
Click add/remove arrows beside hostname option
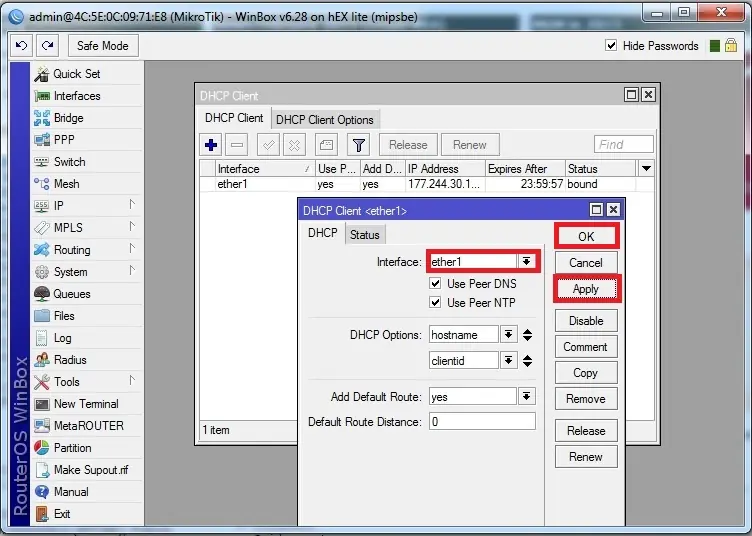[x=528, y=335]
